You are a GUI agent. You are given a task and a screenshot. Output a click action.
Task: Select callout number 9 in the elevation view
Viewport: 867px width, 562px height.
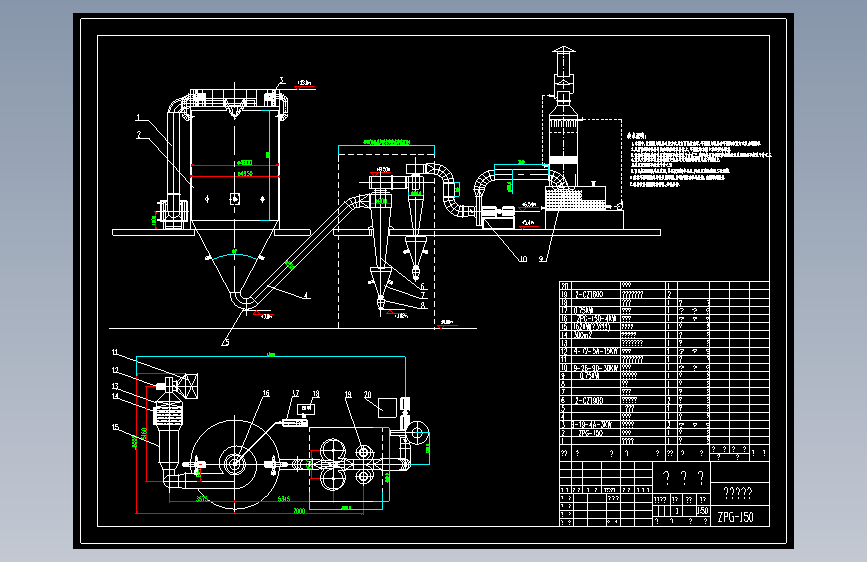click(x=542, y=259)
